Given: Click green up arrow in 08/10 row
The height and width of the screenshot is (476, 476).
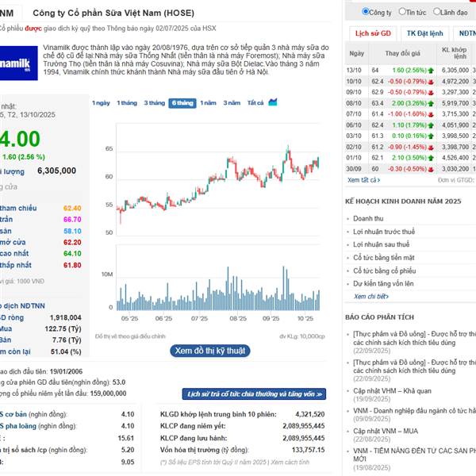Looking at the screenshot, I should pos(432,103).
